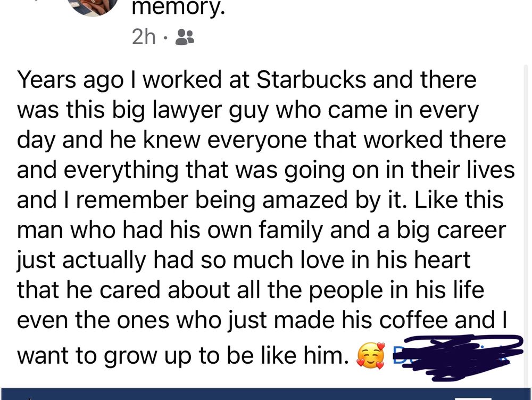The width and height of the screenshot is (532, 400).
Task: Tap the line starting 'and I remember being'
Action: click(x=260, y=200)
